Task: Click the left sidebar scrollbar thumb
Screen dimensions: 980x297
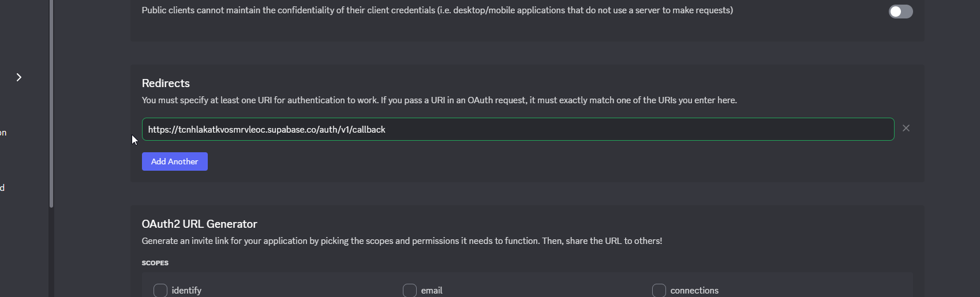Action: click(51, 104)
